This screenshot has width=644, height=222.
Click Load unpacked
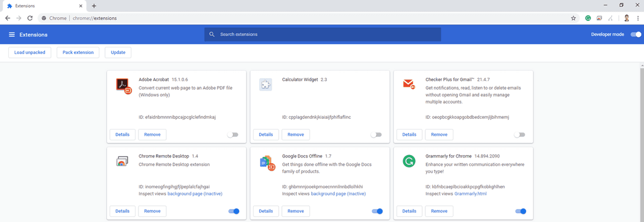(x=30, y=53)
